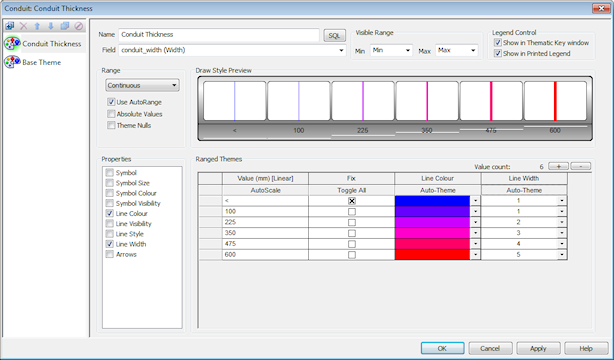614x360 pixels.
Task: Click the purple colour swatch in row 225
Action: point(432,222)
